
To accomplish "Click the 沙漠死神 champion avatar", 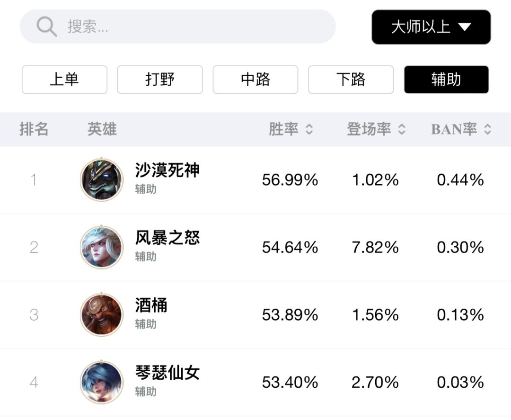I will pyautogui.click(x=101, y=180).
